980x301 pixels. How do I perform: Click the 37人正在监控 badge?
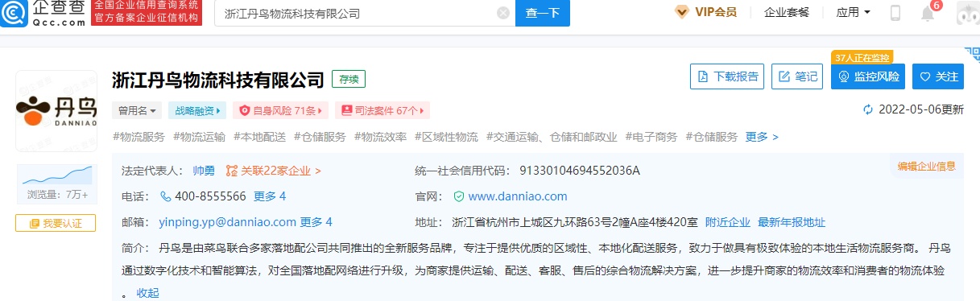[x=862, y=58]
